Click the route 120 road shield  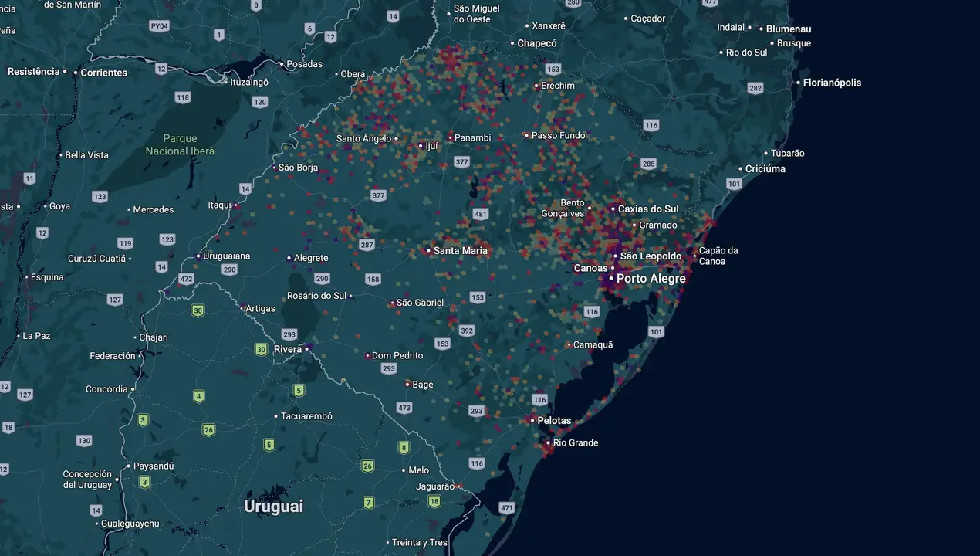(x=260, y=102)
